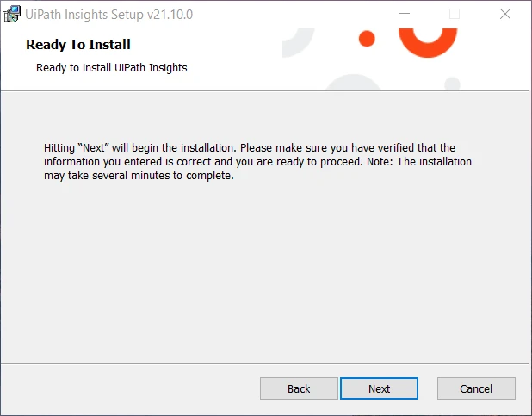Cancel the UiPath Insights setup
532x416 pixels.
pos(476,388)
